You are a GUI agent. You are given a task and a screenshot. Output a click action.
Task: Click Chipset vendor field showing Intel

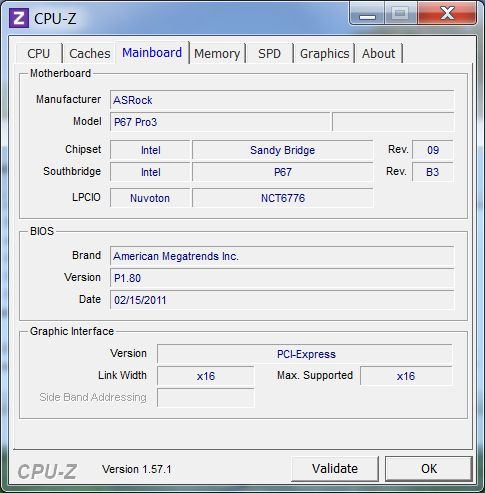tap(150, 150)
